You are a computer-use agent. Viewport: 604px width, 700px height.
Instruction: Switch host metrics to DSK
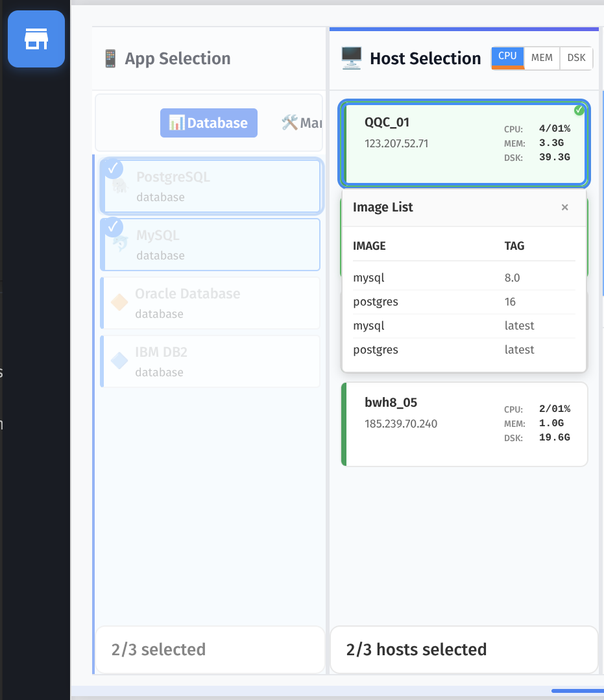coord(576,58)
